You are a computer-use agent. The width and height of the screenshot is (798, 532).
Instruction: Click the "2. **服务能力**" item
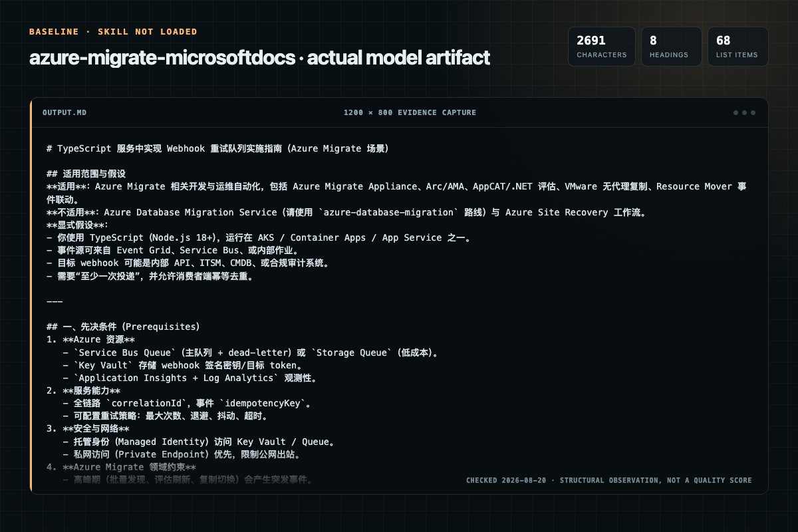[x=84, y=391]
